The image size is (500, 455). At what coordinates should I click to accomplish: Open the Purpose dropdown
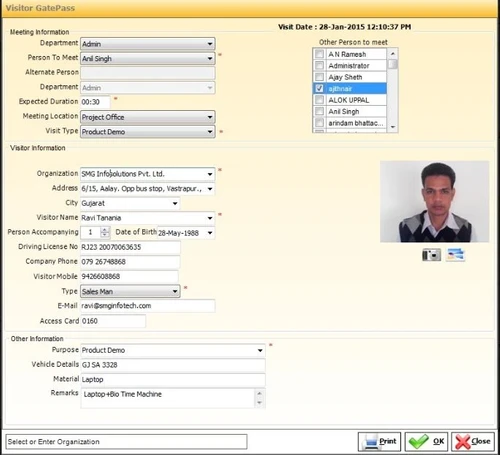260,350
